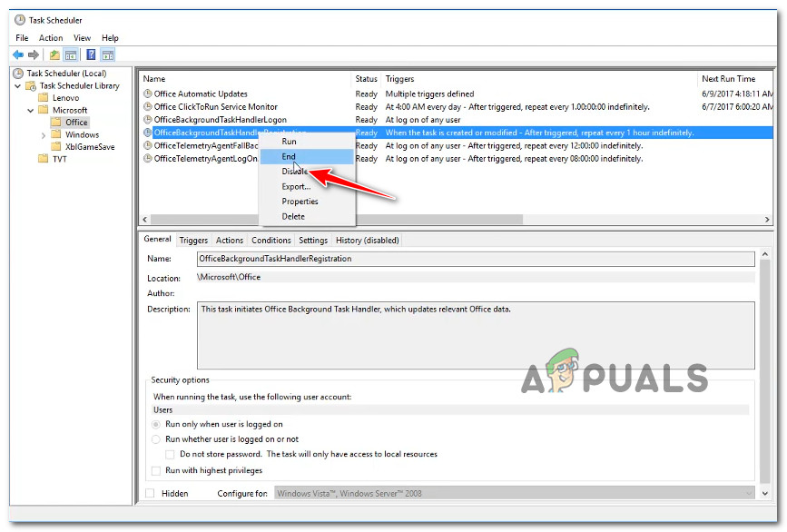Switch to the Actions tab
Viewport: 787px width, 532px height.
(x=230, y=241)
